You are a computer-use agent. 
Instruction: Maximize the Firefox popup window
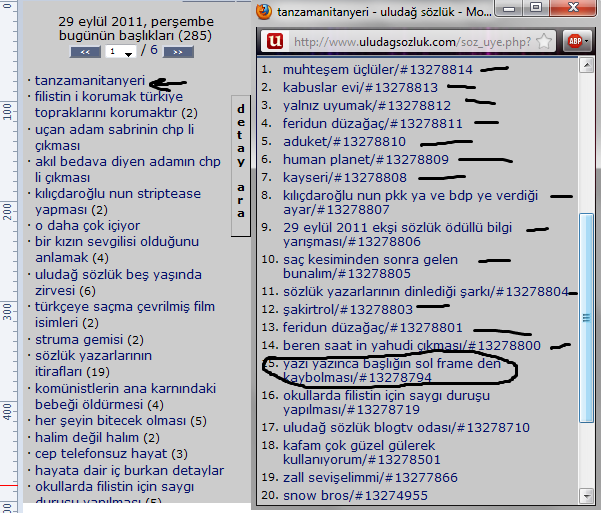click(536, 8)
